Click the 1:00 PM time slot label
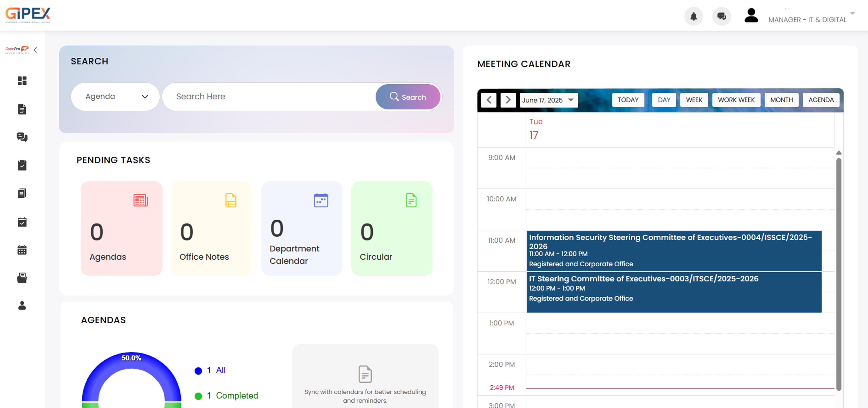The width and height of the screenshot is (868, 408). pos(501,323)
